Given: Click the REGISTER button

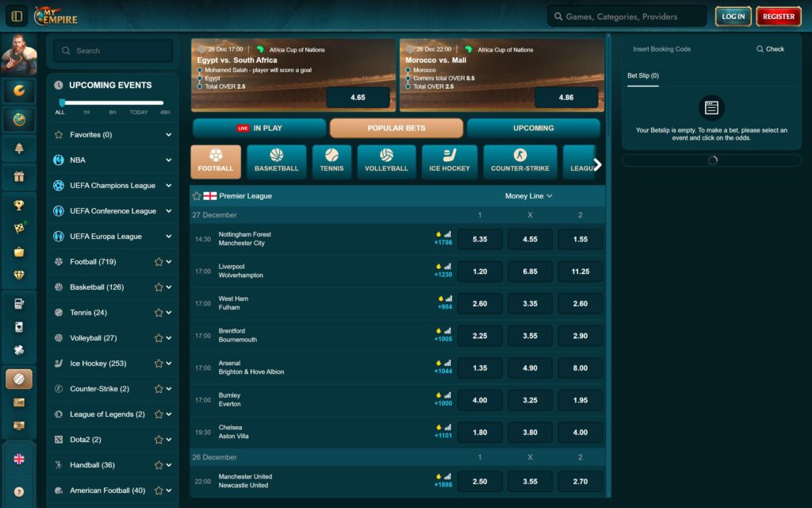Looking at the screenshot, I should pyautogui.click(x=778, y=16).
